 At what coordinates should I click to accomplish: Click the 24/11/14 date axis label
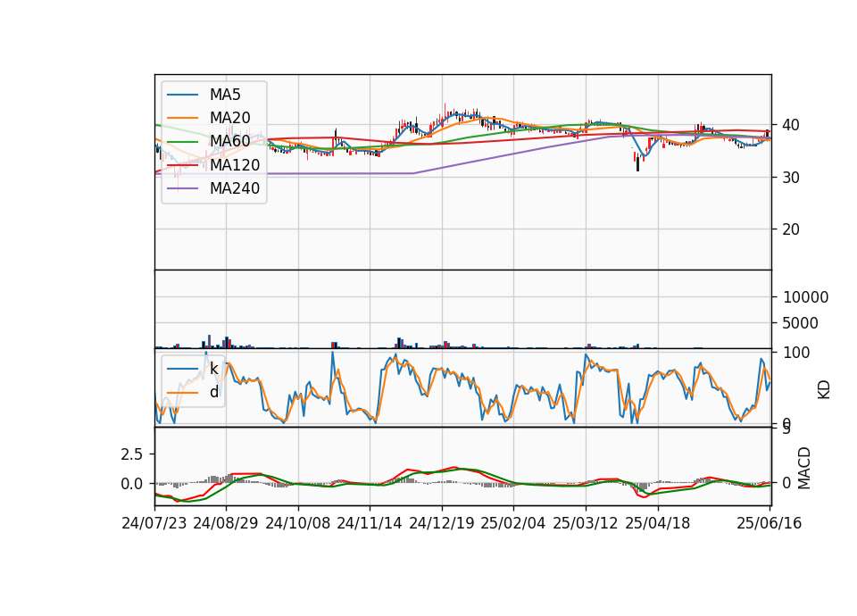pos(370,523)
